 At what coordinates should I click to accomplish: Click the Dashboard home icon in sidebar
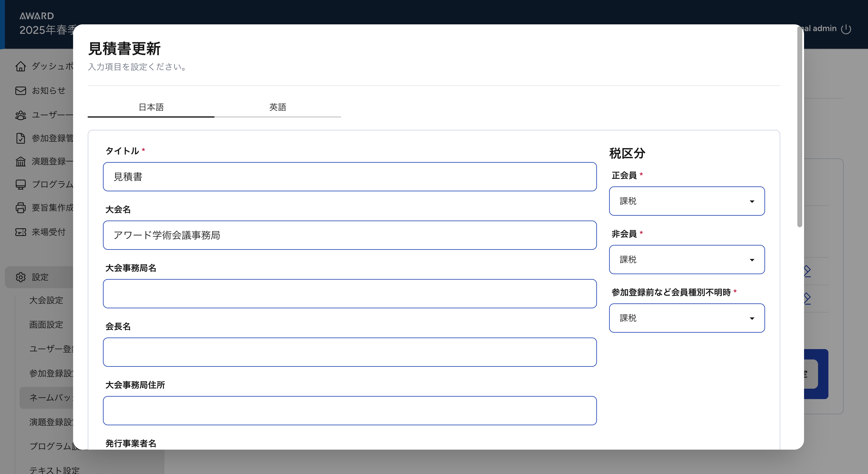20,66
